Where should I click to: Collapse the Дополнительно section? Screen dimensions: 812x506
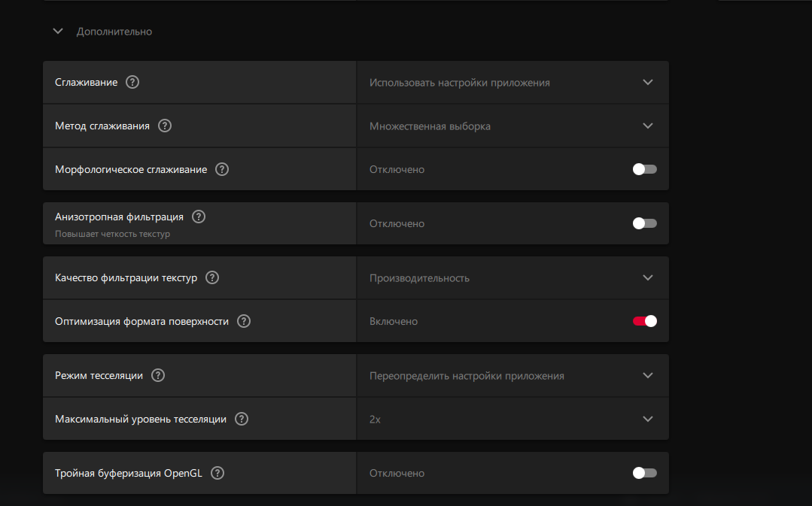click(58, 32)
